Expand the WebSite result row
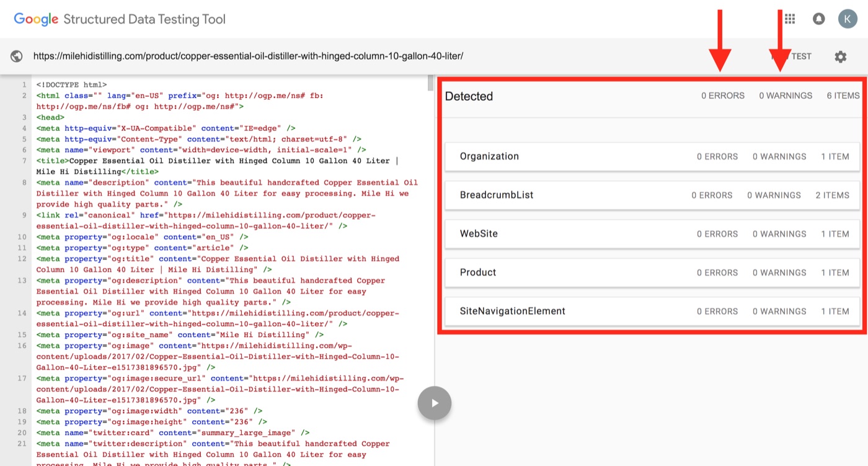The height and width of the screenshot is (466, 868). tap(652, 234)
